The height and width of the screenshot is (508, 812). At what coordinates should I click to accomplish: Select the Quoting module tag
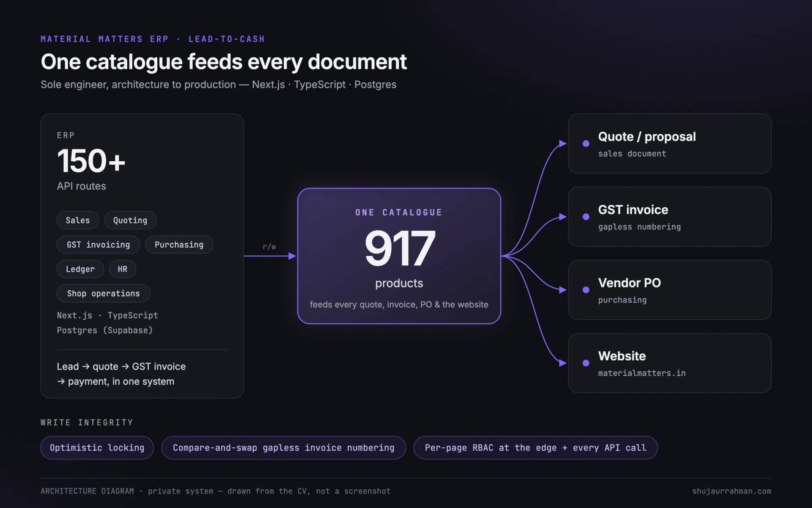click(130, 220)
